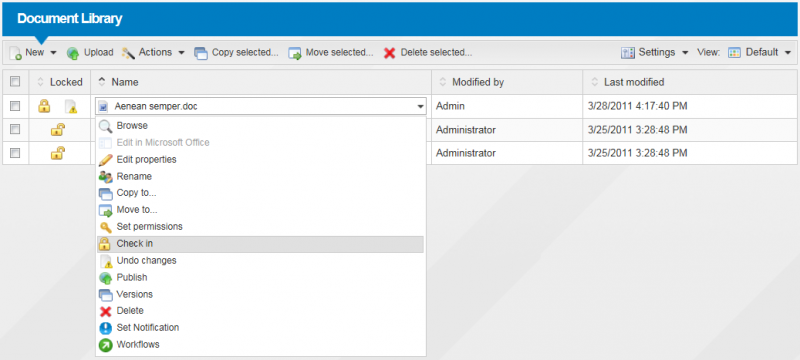The width and height of the screenshot is (800, 360).
Task: Click the magnifier Browse icon
Action: point(105,126)
